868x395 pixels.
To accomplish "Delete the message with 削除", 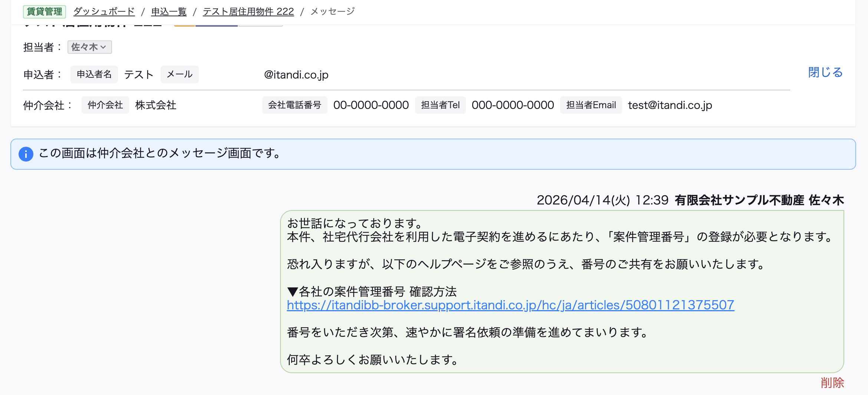I will 832,382.
